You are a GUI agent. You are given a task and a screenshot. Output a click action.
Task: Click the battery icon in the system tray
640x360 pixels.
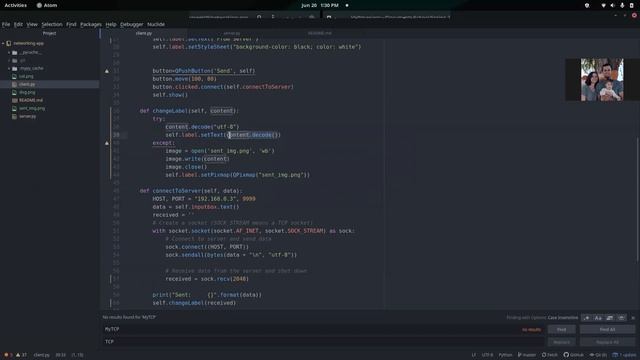[x=631, y=5]
